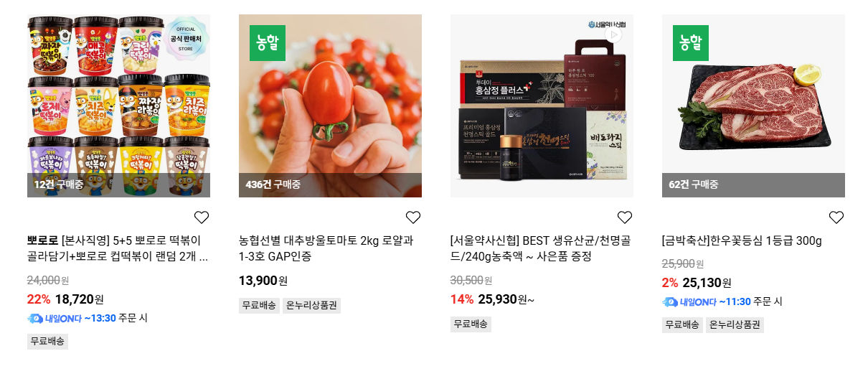
Task: Favorite the Hanwoo ribeye product with heart icon
Action: coord(836,217)
